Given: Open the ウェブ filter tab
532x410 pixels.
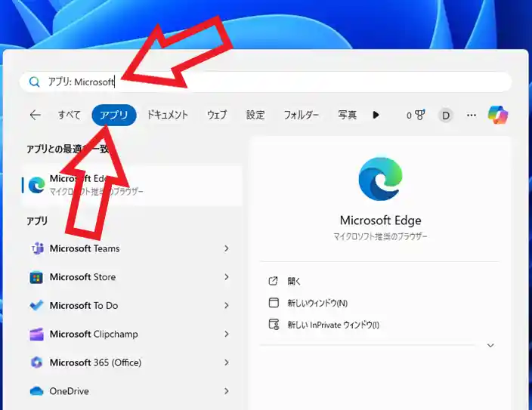Looking at the screenshot, I should (217, 115).
